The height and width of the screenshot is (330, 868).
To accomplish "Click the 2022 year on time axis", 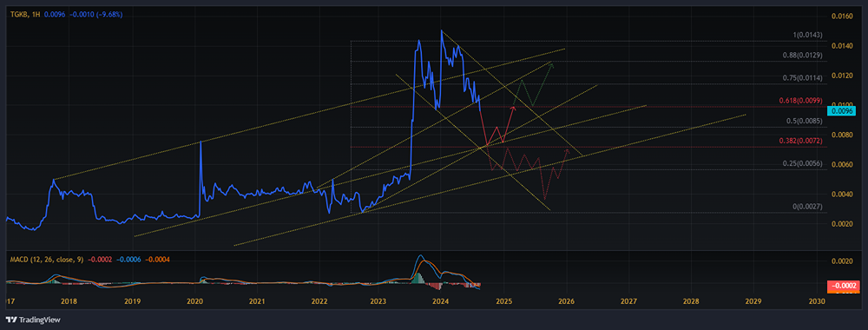I will tap(319, 301).
